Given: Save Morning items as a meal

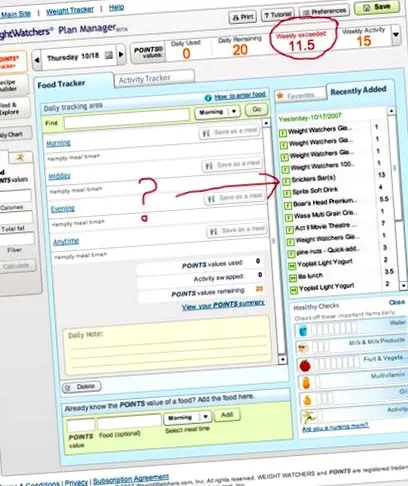Looking at the screenshot, I should point(230,132).
